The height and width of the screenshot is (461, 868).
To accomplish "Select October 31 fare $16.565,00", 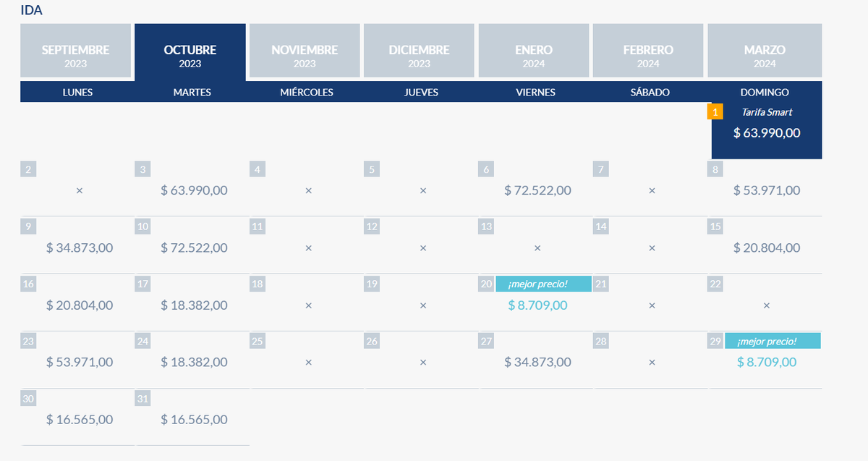I will pos(194,420).
